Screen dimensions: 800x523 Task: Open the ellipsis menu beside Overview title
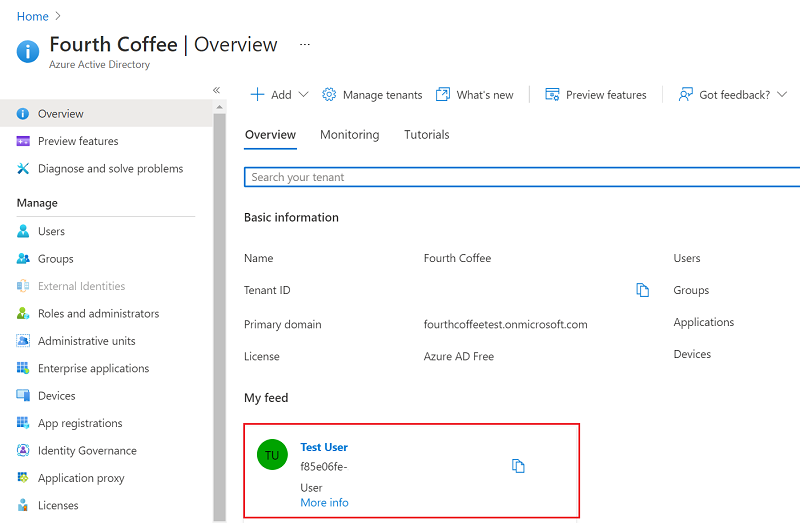point(305,44)
